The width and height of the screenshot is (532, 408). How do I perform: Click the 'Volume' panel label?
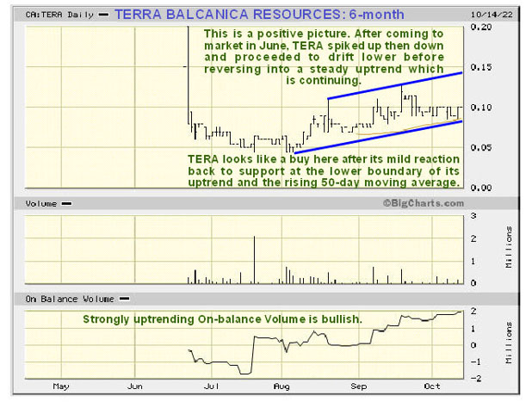pos(41,204)
